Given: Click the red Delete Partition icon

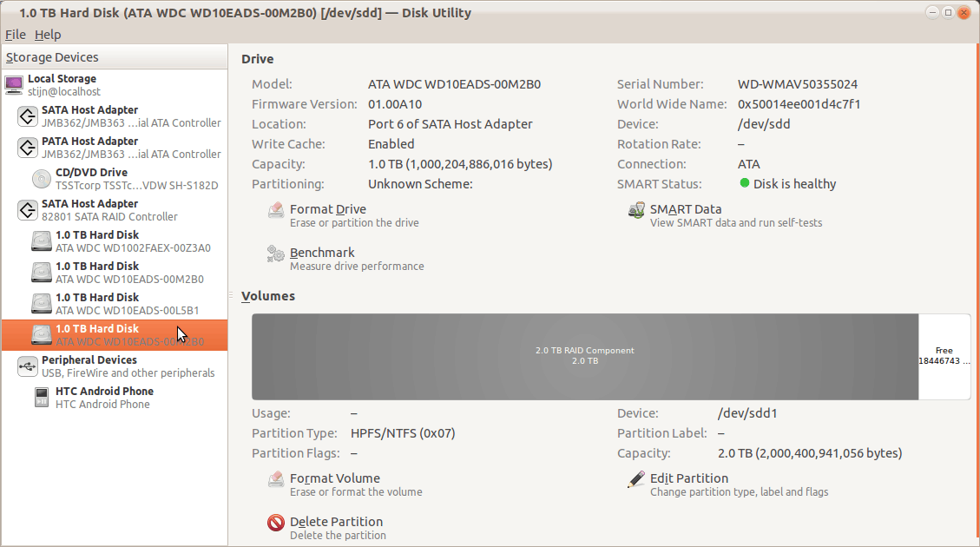Looking at the screenshot, I should [276, 523].
